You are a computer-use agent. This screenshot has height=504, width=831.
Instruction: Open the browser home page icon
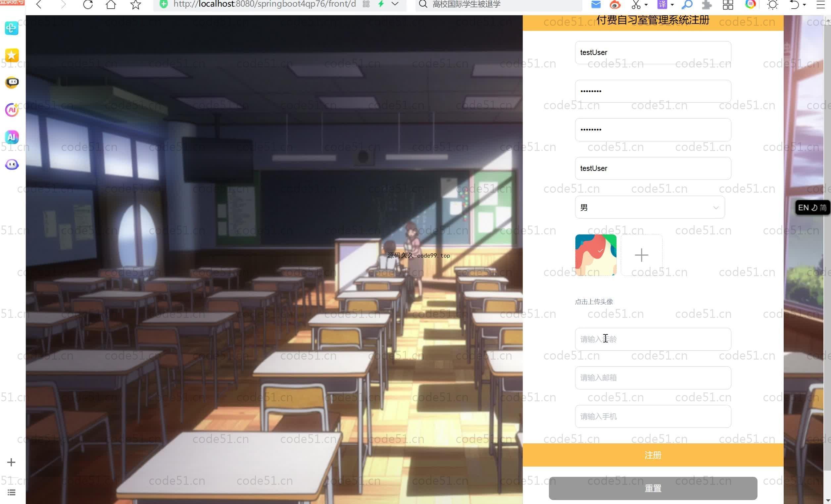[x=111, y=4]
